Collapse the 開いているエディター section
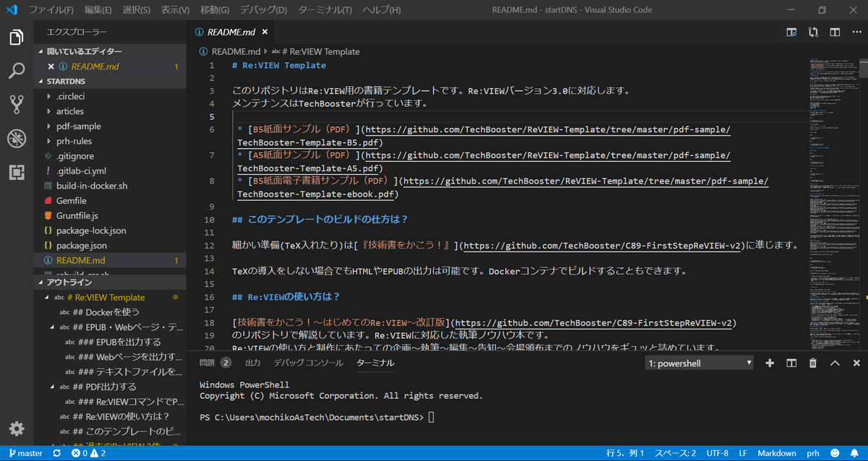The height and width of the screenshot is (461, 868). pyautogui.click(x=109, y=52)
